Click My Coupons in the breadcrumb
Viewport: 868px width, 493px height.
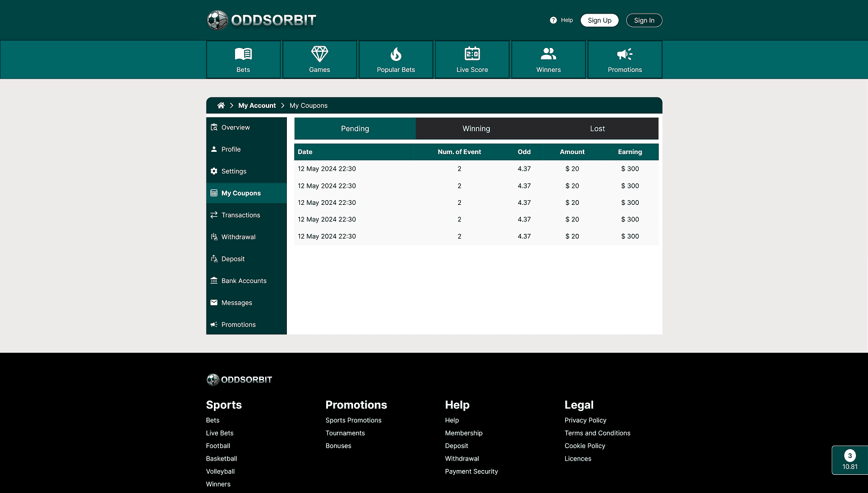(309, 106)
